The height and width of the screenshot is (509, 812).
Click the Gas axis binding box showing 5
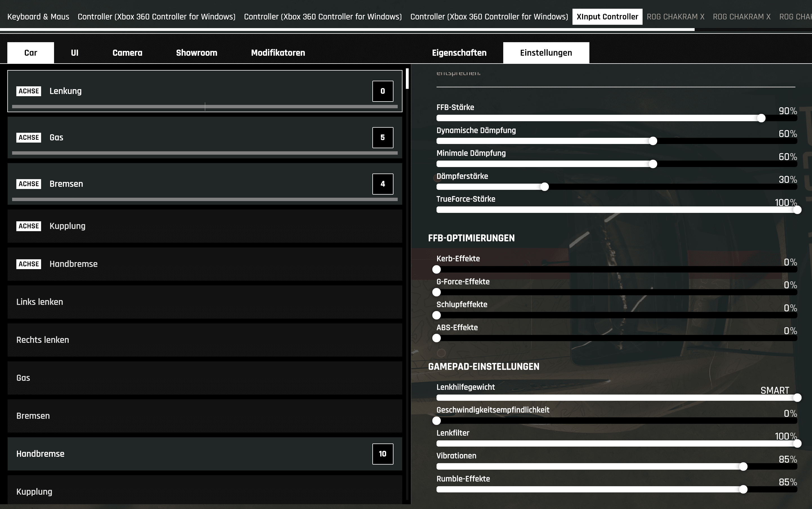pos(382,138)
